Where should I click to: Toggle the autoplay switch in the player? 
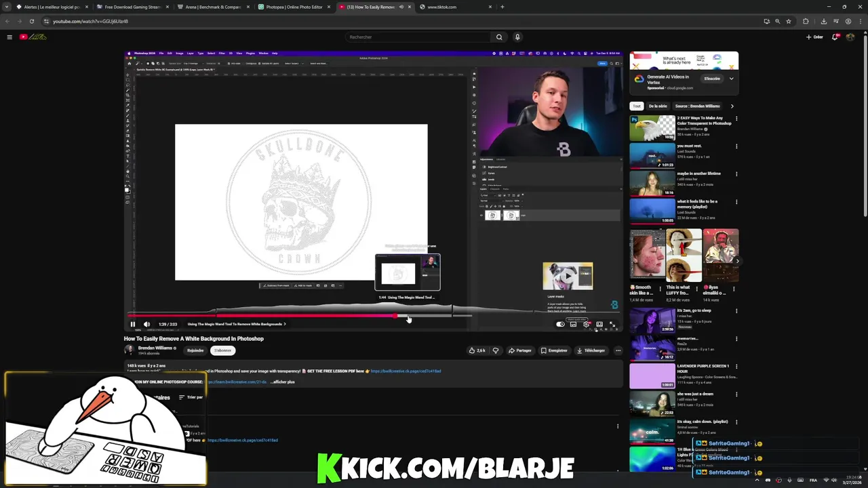(560, 324)
